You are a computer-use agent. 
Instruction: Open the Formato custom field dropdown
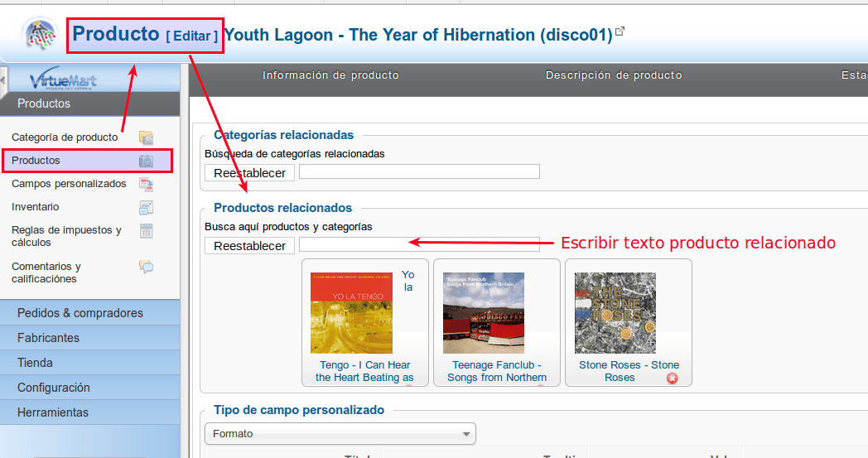pyautogui.click(x=340, y=434)
